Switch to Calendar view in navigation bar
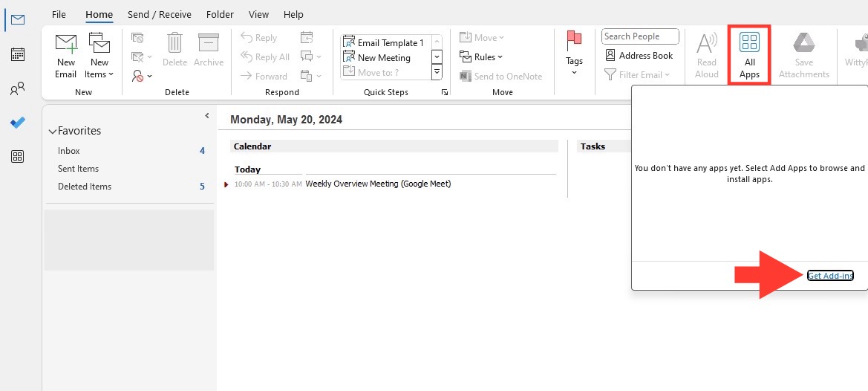868x391 pixels. click(x=18, y=54)
